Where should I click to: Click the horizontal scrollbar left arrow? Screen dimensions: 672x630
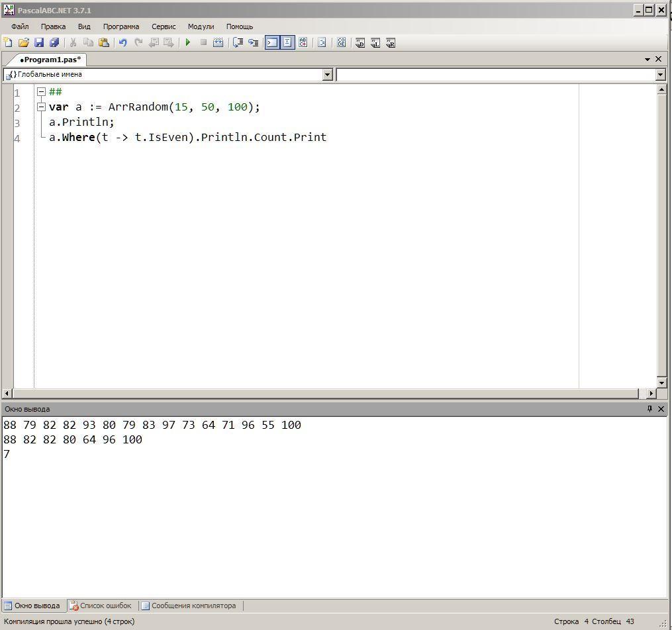coord(7,393)
